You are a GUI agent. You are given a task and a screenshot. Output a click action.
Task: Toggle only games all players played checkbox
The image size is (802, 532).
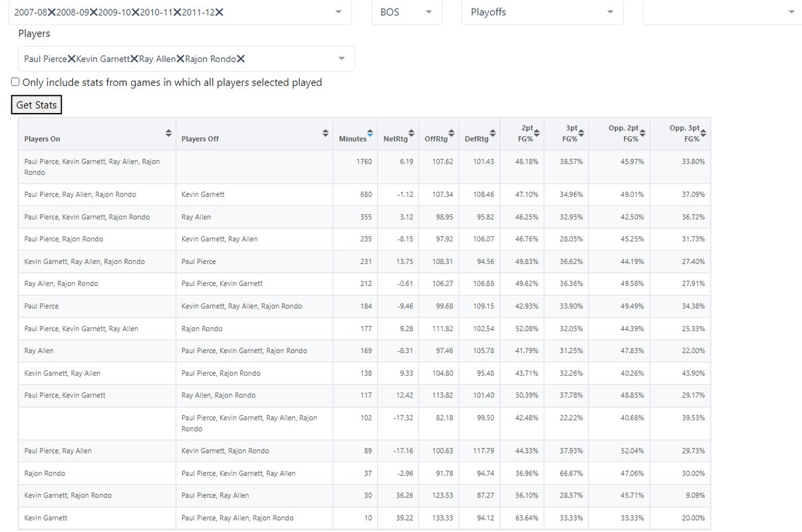(x=15, y=82)
